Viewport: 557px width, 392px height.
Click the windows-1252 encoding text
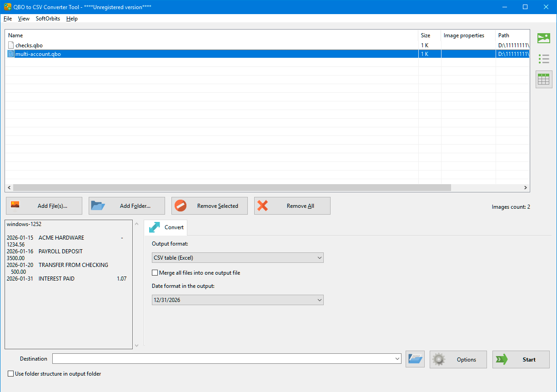(24, 224)
